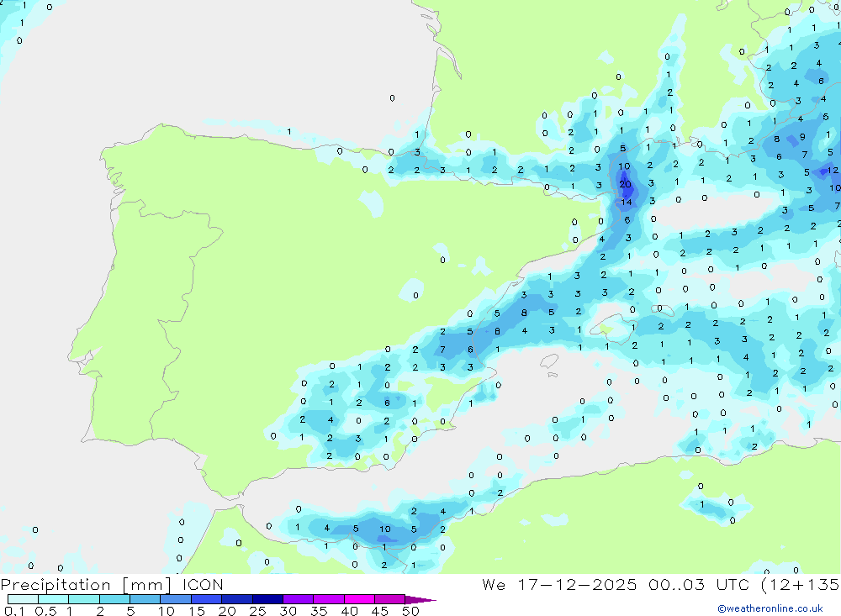The width and height of the screenshot is (841, 616).
Task: Click the '0.5' legend label
Action: (x=45, y=611)
